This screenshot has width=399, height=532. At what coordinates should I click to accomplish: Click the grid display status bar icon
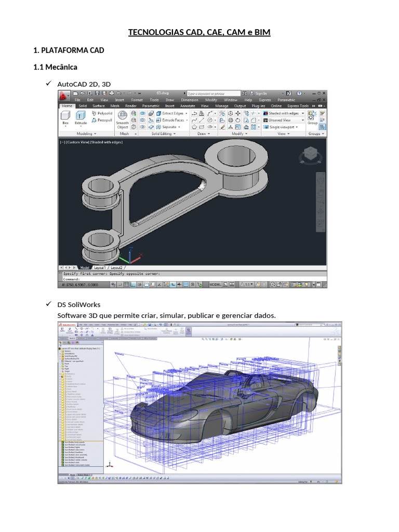126,285
